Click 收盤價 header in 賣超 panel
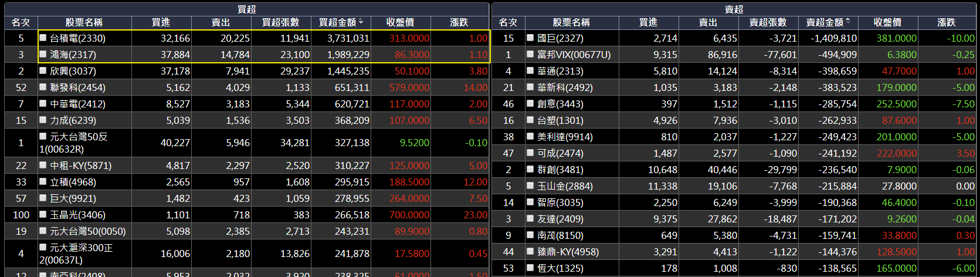The width and height of the screenshot is (980, 277). 887,22
